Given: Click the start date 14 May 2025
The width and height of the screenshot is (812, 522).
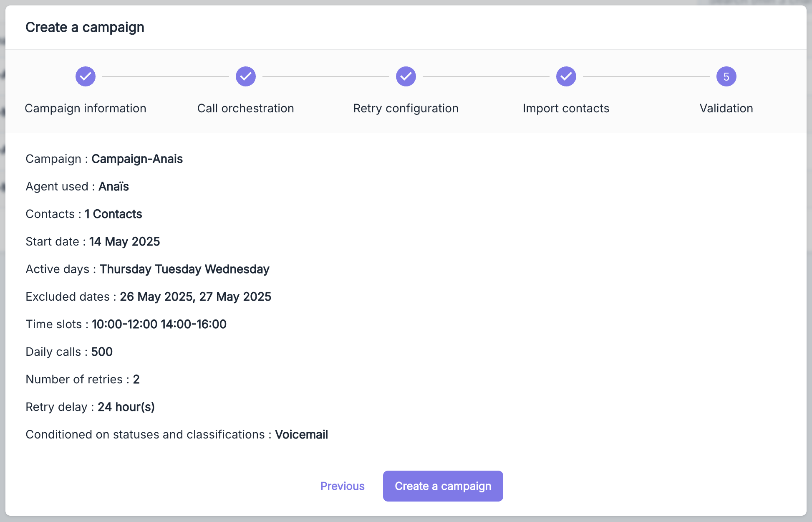Looking at the screenshot, I should tap(125, 241).
